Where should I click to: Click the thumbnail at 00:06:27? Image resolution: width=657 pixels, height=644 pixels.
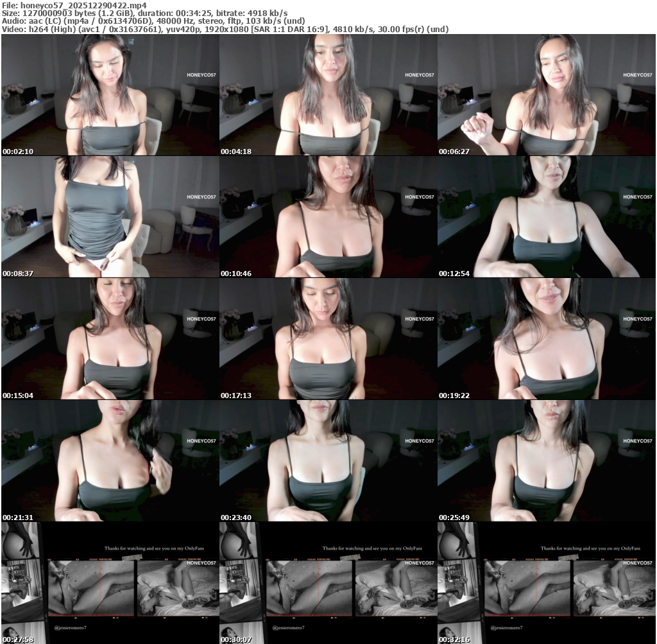[546, 94]
